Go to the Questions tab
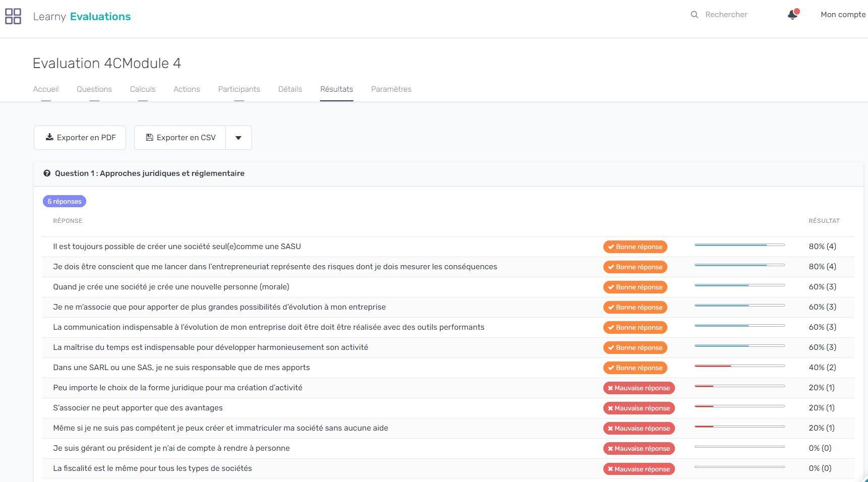Image resolution: width=868 pixels, height=482 pixels. (x=94, y=89)
